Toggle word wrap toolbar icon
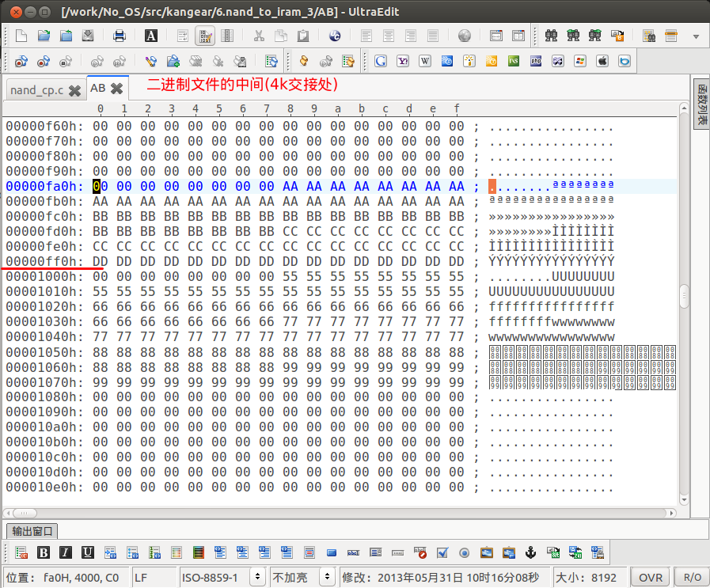Image resolution: width=710 pixels, height=588 pixels. (x=183, y=36)
